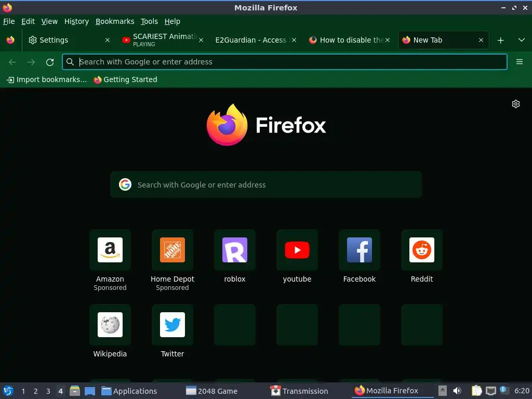
Task: Open volume control in system tray
Action: pyautogui.click(x=457, y=391)
